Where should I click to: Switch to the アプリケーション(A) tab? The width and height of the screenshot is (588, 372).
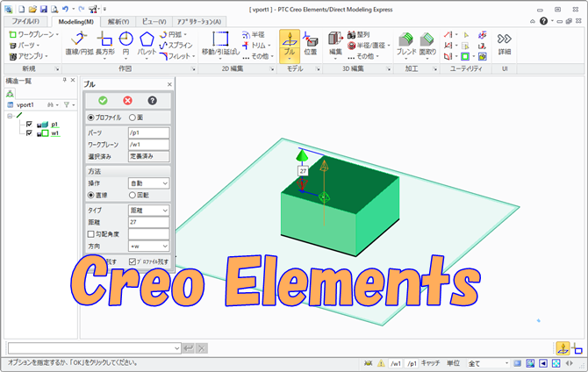coord(199,22)
